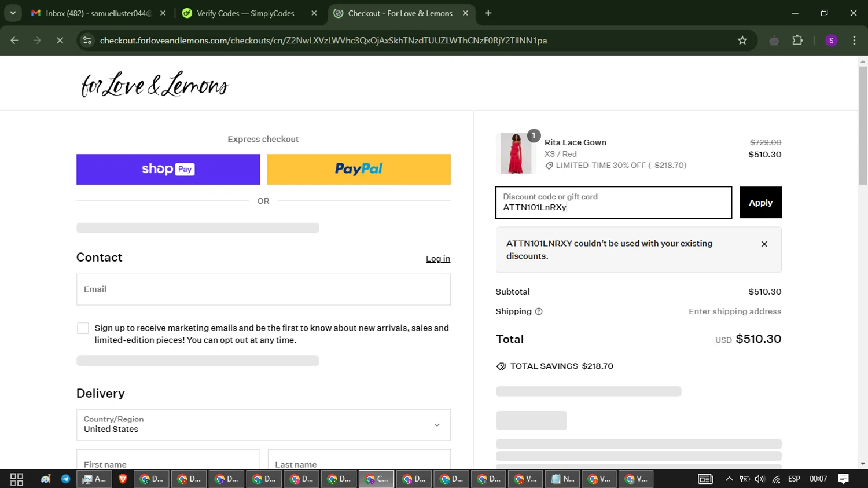Click the TOTAL SAVINGS tag icon
Viewport: 868px width, 488px height.
point(501,366)
